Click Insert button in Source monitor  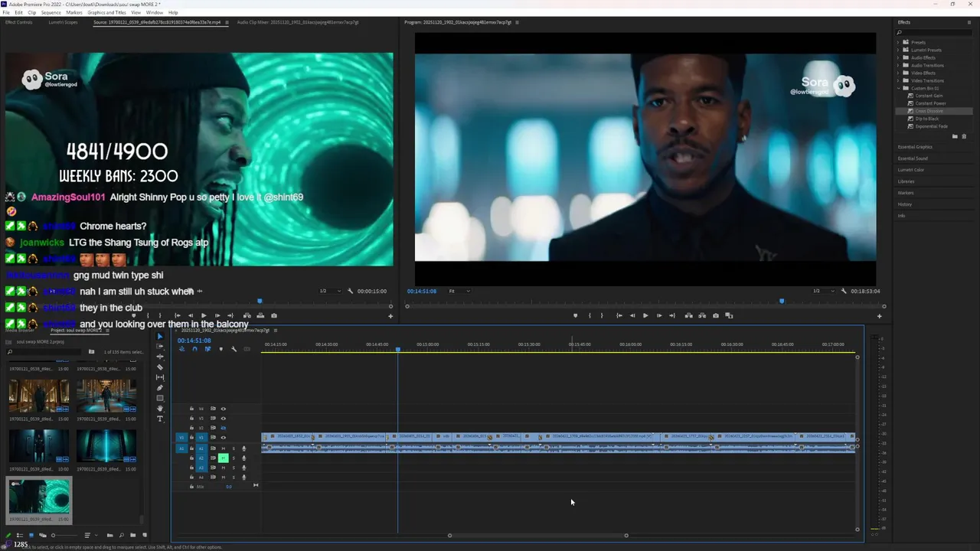pyautogui.click(x=247, y=315)
